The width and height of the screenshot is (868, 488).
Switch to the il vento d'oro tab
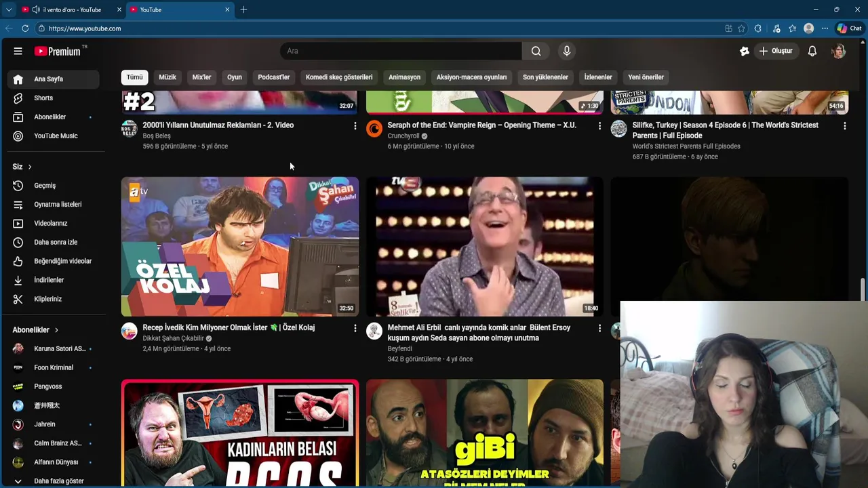point(72,9)
